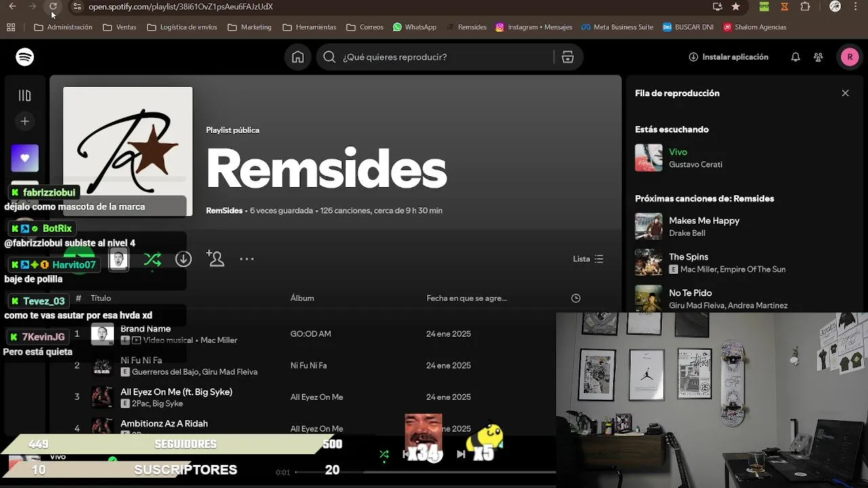Toggle the bookmark star for this page

(x=736, y=7)
